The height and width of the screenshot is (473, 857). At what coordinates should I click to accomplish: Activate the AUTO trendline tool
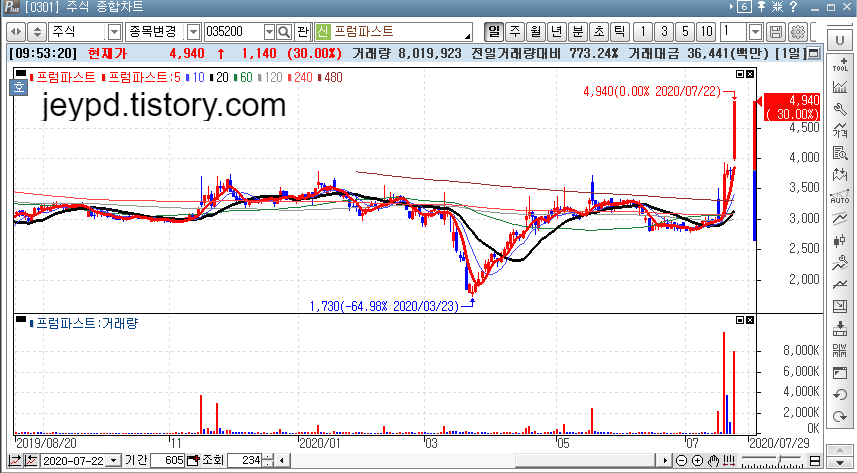pyautogui.click(x=840, y=197)
